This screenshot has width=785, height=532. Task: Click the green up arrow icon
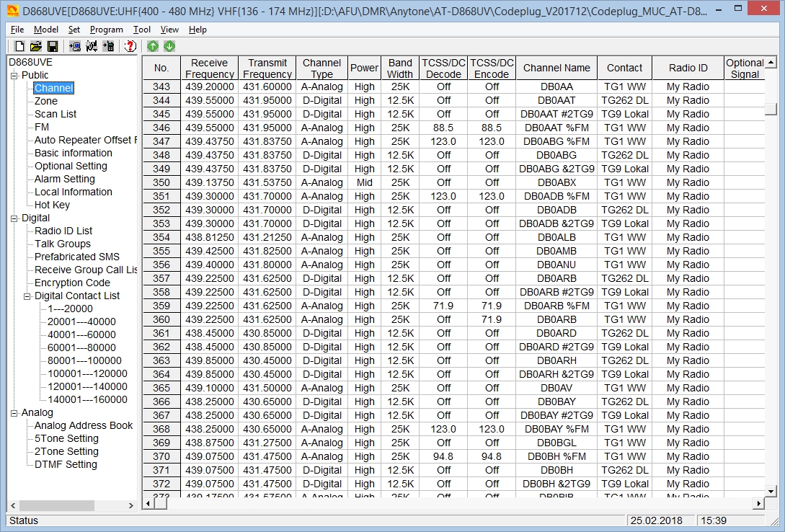(x=153, y=46)
